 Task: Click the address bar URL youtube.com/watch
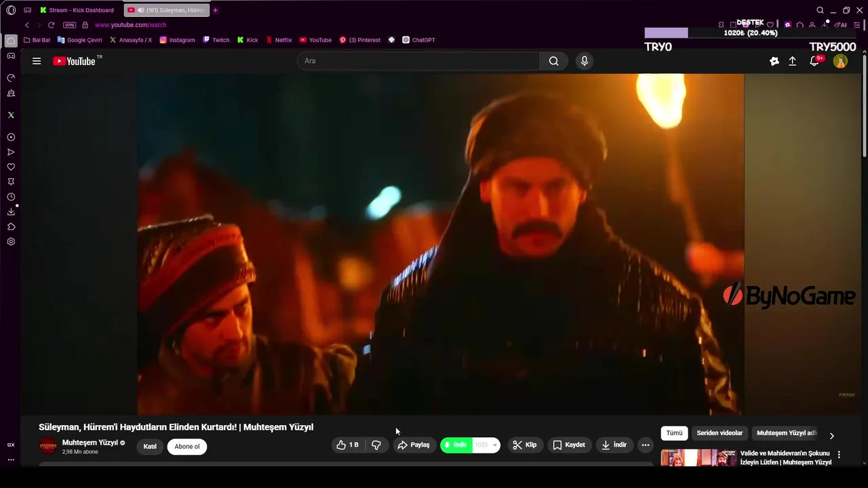tap(130, 25)
